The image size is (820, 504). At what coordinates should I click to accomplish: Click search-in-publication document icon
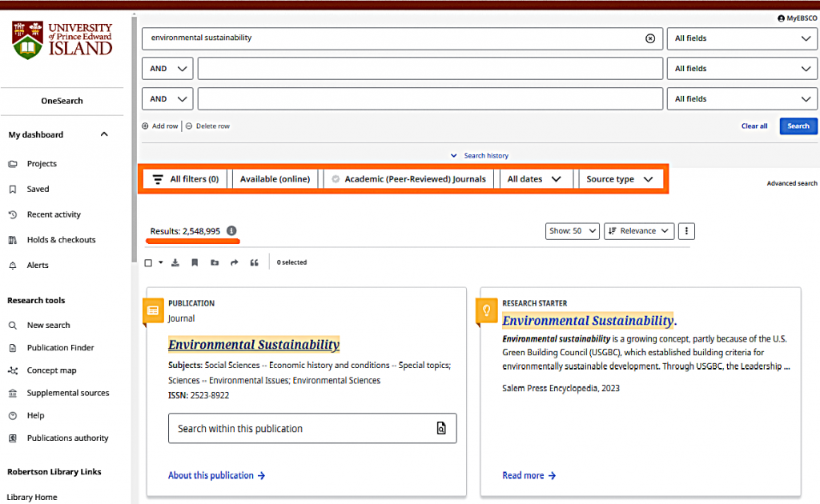tap(441, 428)
